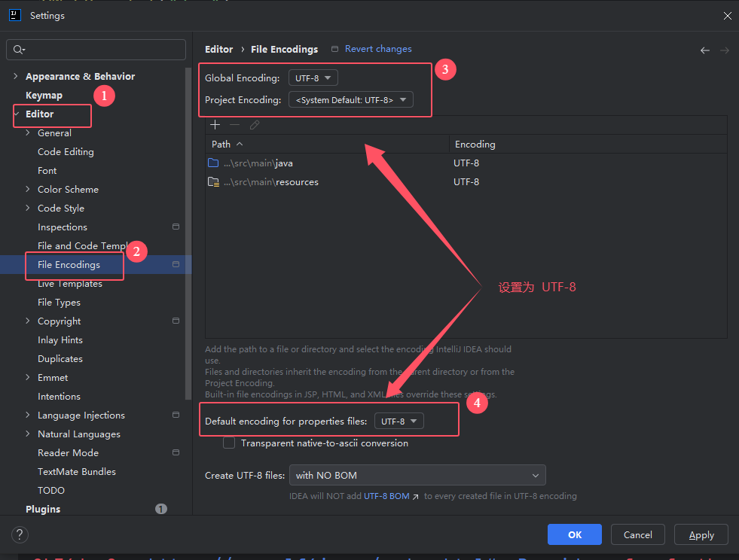This screenshot has height=560, width=739.
Task: Expand the Language Injections node
Action: pos(28,415)
